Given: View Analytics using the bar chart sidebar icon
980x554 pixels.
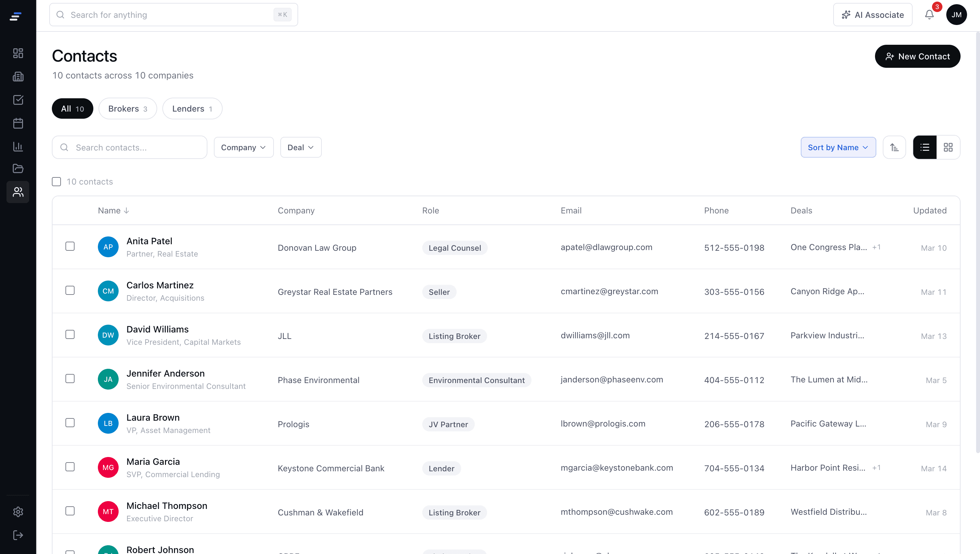Looking at the screenshot, I should (x=17, y=146).
